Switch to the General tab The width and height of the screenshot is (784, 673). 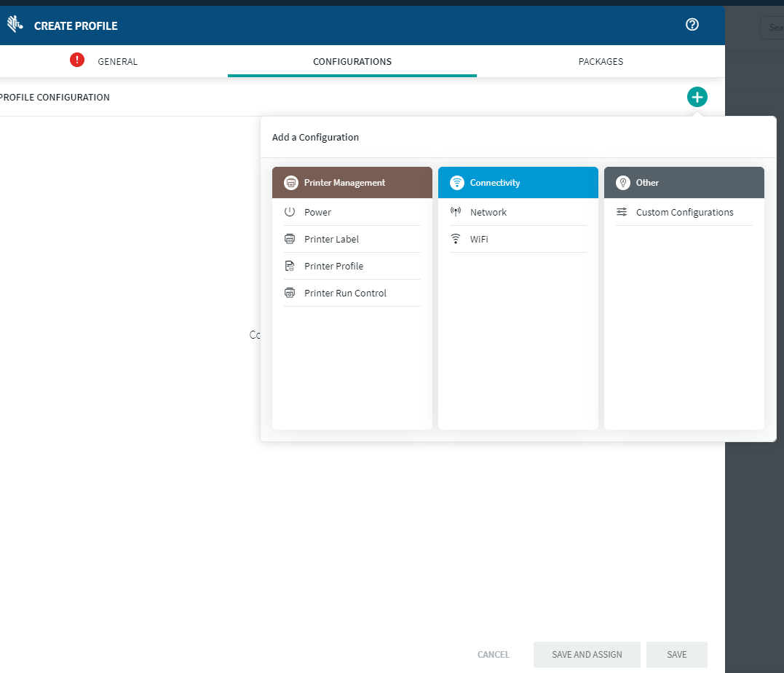[x=117, y=62]
